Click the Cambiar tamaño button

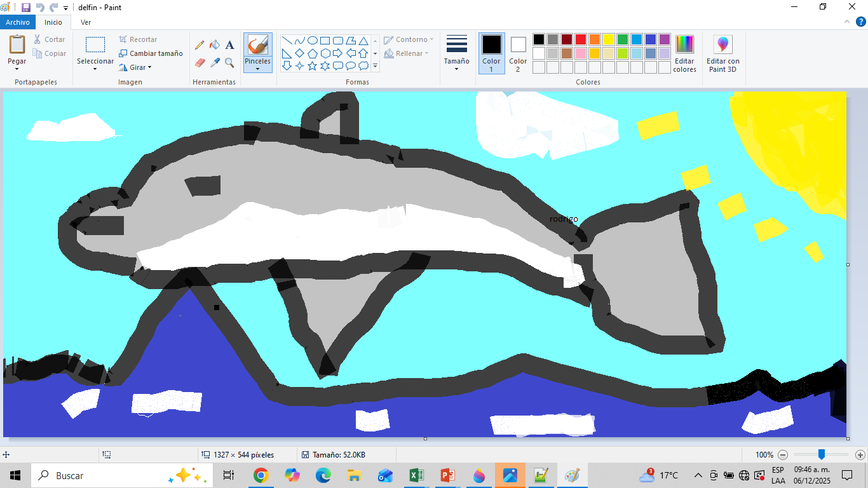pos(151,53)
